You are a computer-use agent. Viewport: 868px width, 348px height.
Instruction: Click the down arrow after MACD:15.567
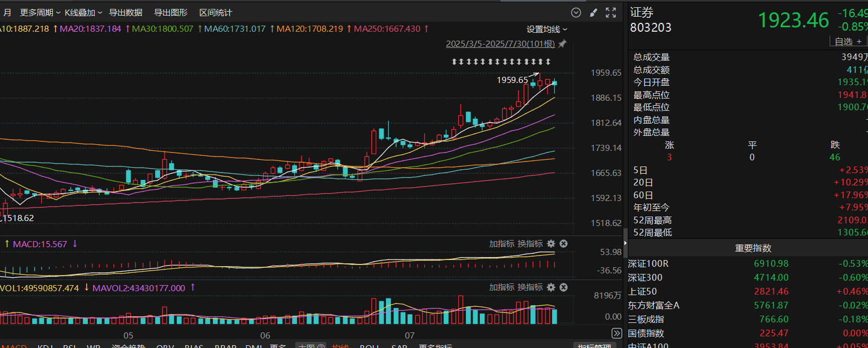[x=75, y=244]
